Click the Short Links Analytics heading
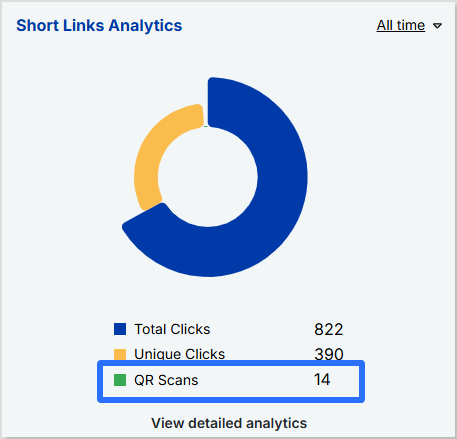The width and height of the screenshot is (457, 439). click(99, 25)
